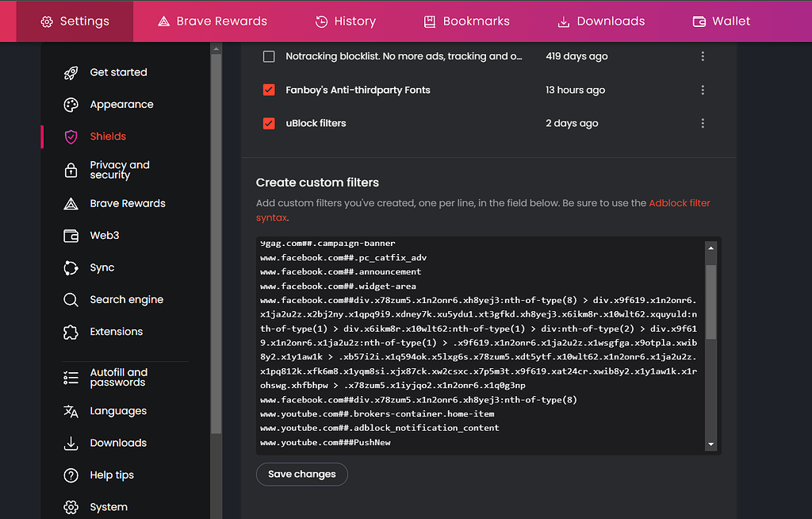Click the padlock icon for Privacy and security

(x=71, y=170)
